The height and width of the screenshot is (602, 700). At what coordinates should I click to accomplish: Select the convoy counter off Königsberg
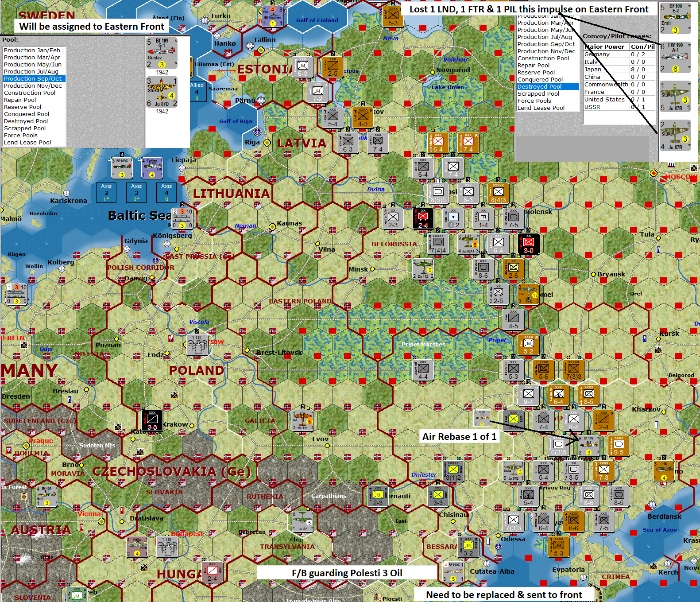182,218
